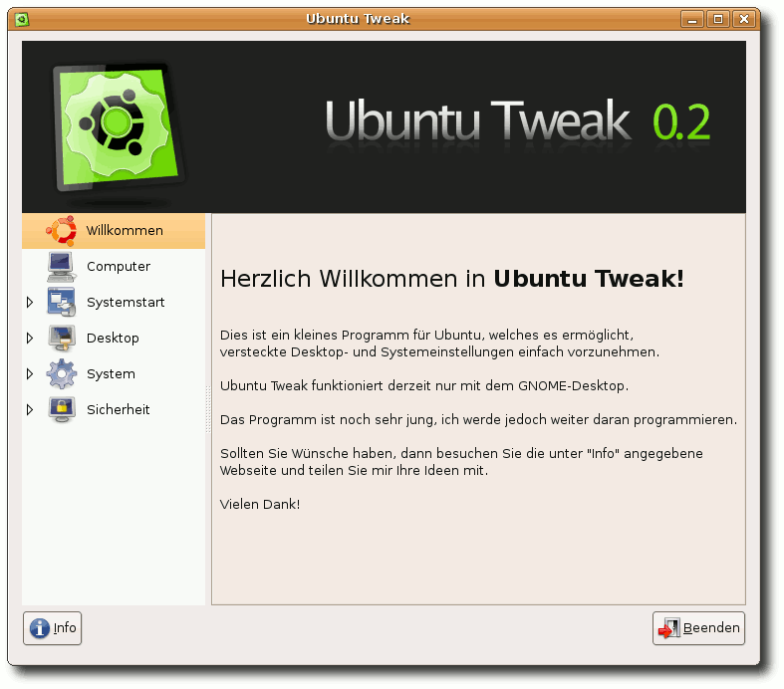Click the green Ubuntu Tweak banner logo
The width and height of the screenshot is (784, 689).
119,126
